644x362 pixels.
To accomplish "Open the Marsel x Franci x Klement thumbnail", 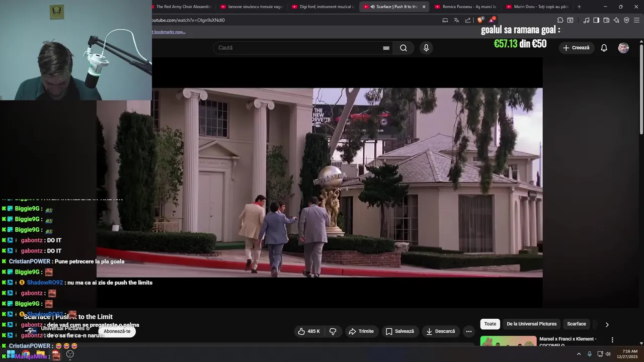I will (508, 341).
